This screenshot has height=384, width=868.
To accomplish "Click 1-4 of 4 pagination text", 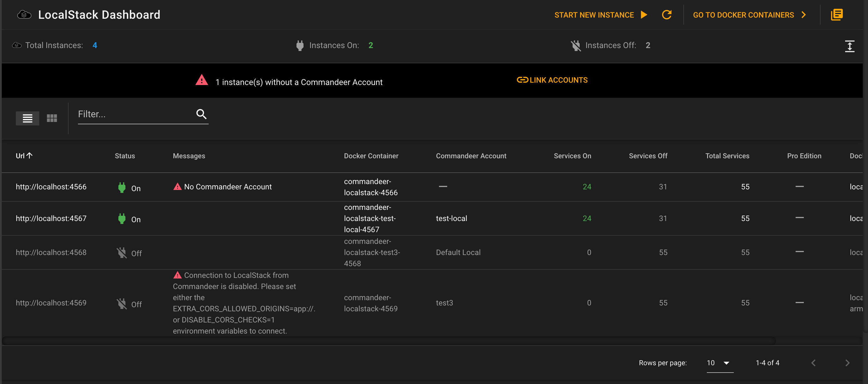I will pyautogui.click(x=767, y=363).
